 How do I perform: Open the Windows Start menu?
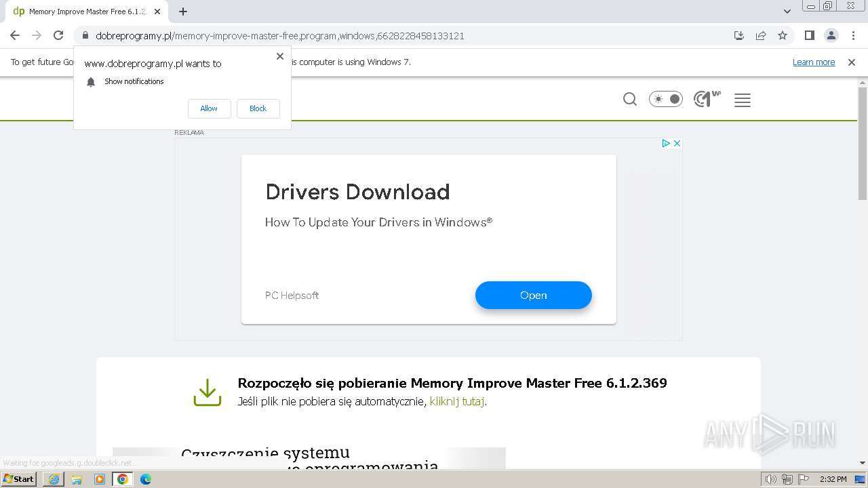[x=19, y=479]
